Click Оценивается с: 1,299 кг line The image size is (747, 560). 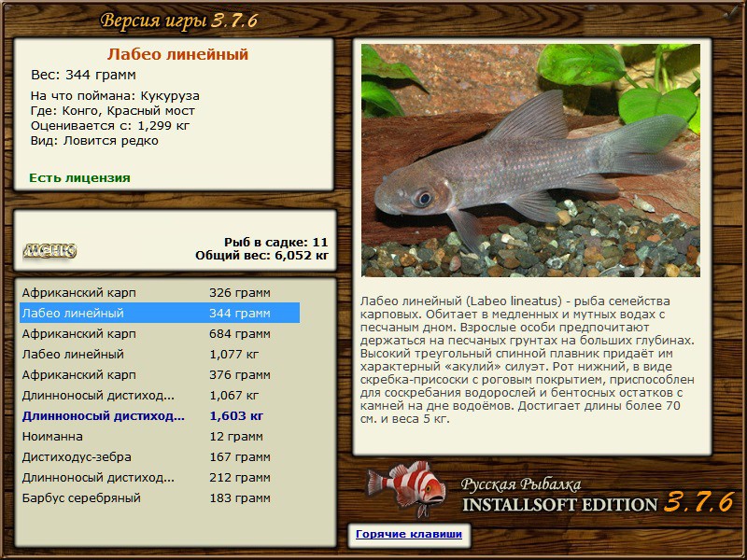point(110,126)
